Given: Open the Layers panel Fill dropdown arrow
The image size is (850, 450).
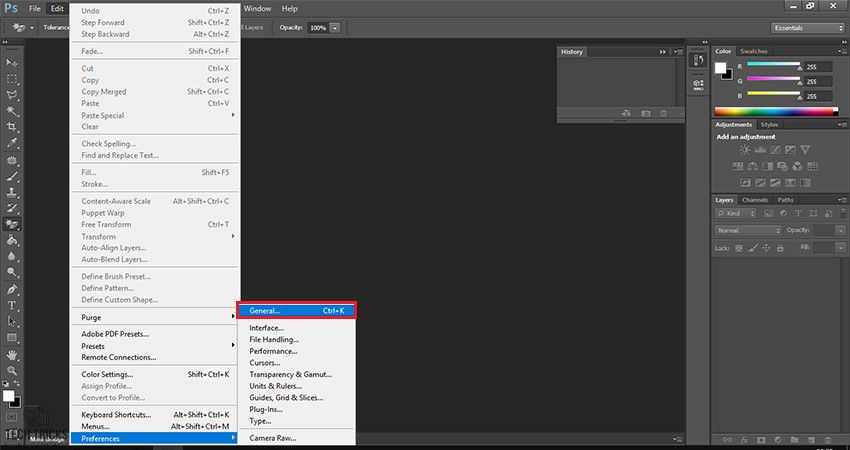Looking at the screenshot, I should coord(840,248).
